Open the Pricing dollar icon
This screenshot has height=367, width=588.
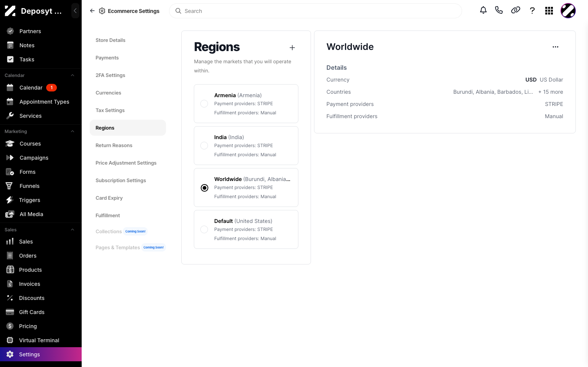click(10, 326)
